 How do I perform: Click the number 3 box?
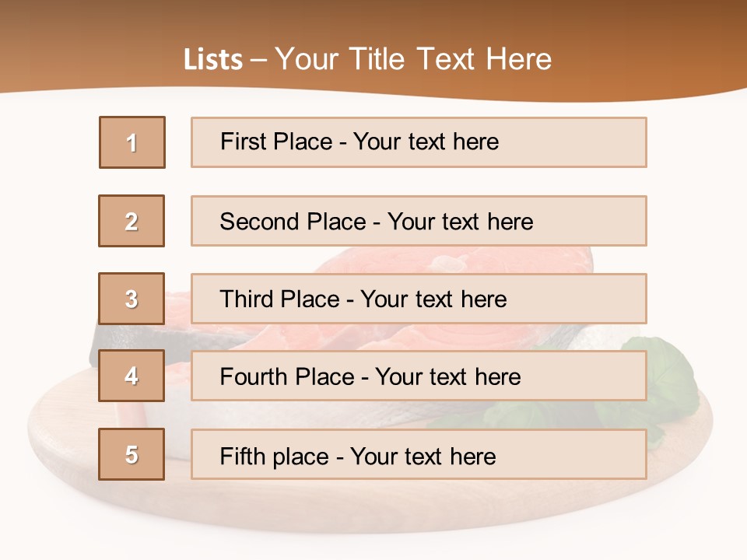pos(132,299)
